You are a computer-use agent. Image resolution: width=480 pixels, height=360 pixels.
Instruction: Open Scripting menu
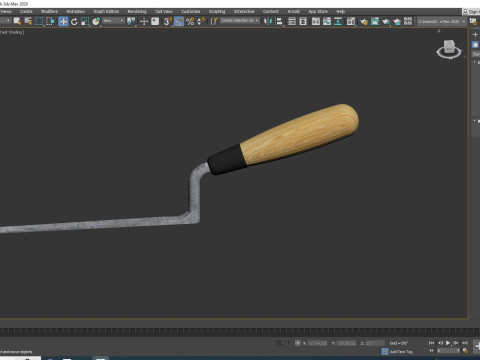tap(217, 11)
